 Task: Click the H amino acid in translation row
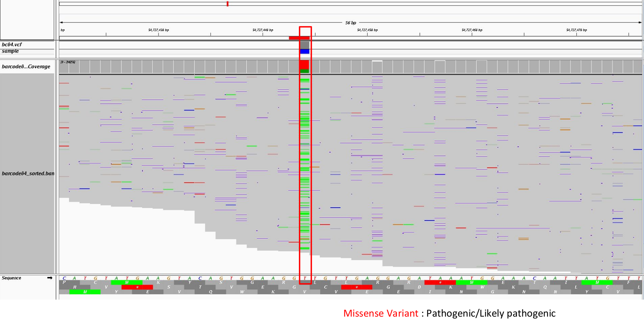tap(75, 287)
